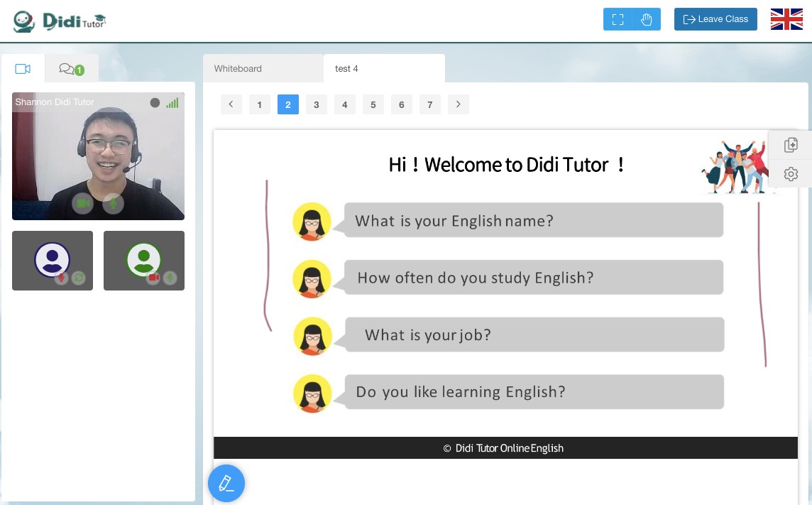This screenshot has height=505, width=812.
Task: Click the 'Hi! Welcome to Didi Tutor!' heading
Action: click(507, 165)
